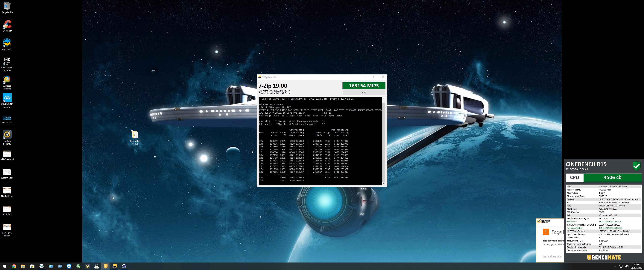
Task: Select the 777e2a358c image file
Action: pos(7,119)
